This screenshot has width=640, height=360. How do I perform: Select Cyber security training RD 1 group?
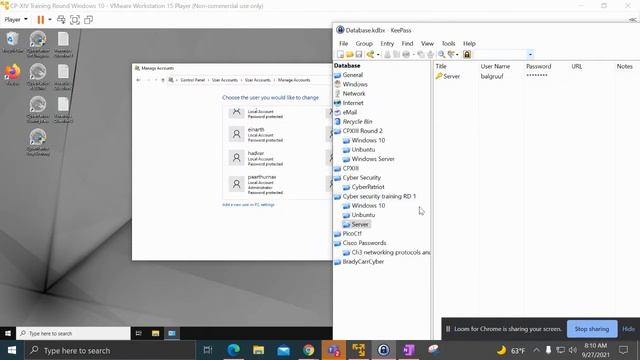pos(379,196)
